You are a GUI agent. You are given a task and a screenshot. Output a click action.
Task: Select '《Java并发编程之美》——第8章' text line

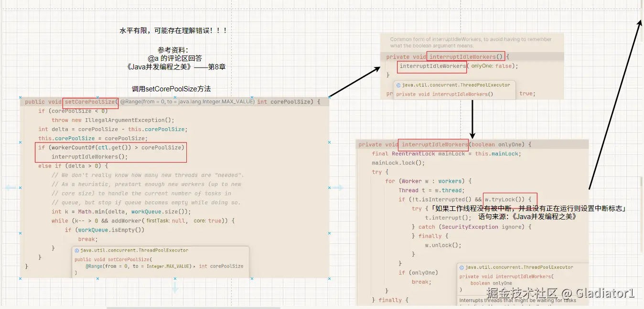(x=175, y=67)
